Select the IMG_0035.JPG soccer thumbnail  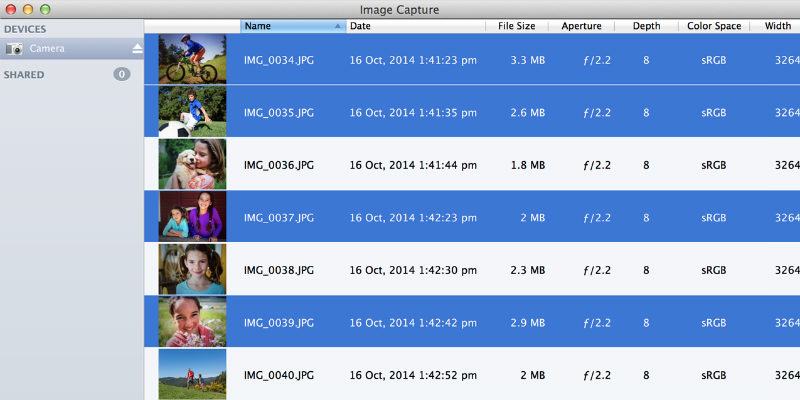(192, 112)
